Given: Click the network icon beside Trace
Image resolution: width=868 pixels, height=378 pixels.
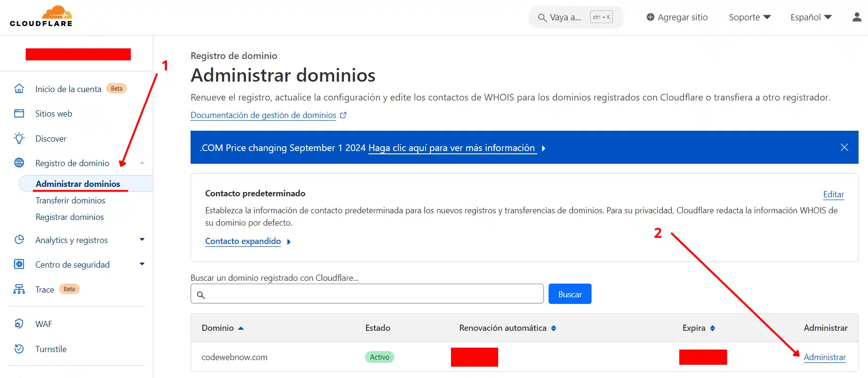Looking at the screenshot, I should click(x=19, y=289).
